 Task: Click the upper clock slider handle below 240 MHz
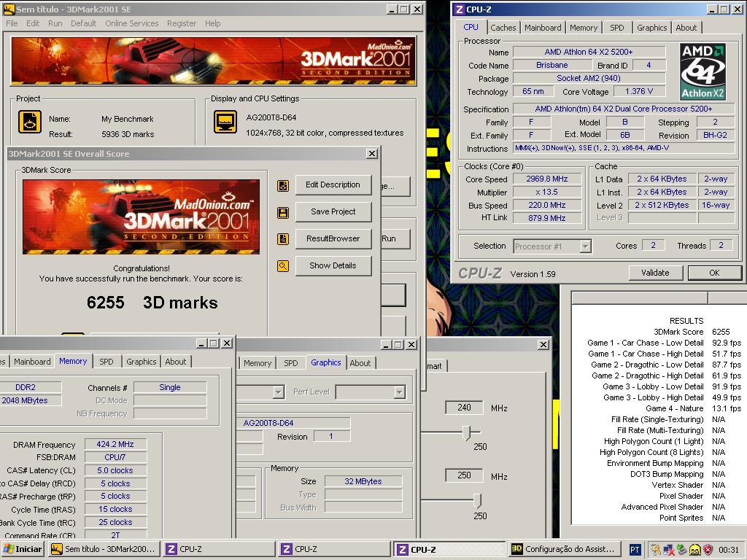point(466,433)
